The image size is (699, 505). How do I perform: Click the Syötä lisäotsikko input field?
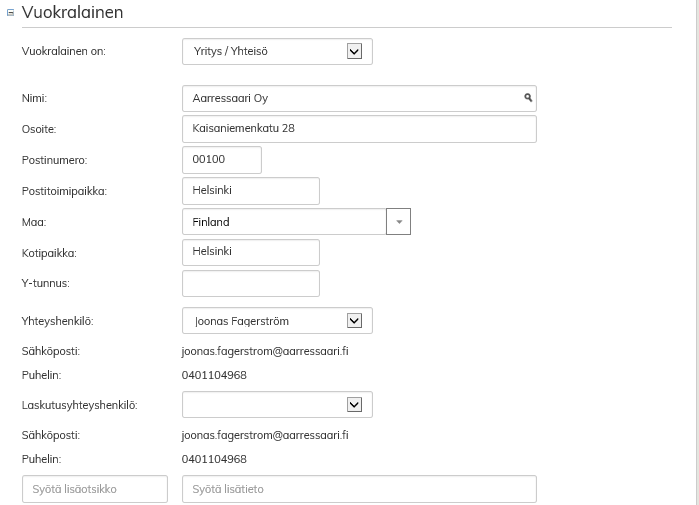click(x=94, y=489)
